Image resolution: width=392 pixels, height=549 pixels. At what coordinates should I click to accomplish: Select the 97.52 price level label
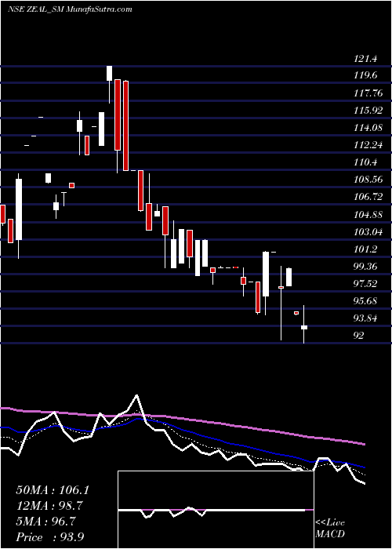click(x=366, y=284)
